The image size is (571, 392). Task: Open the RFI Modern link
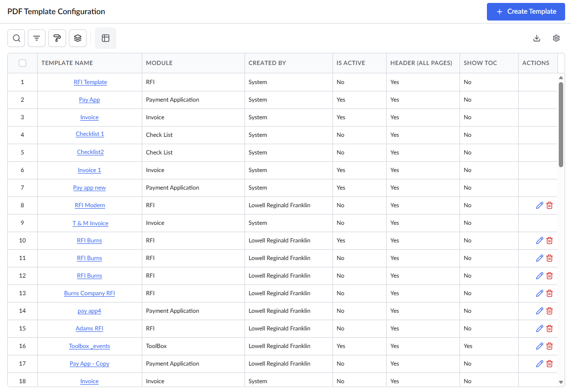pyautogui.click(x=90, y=205)
